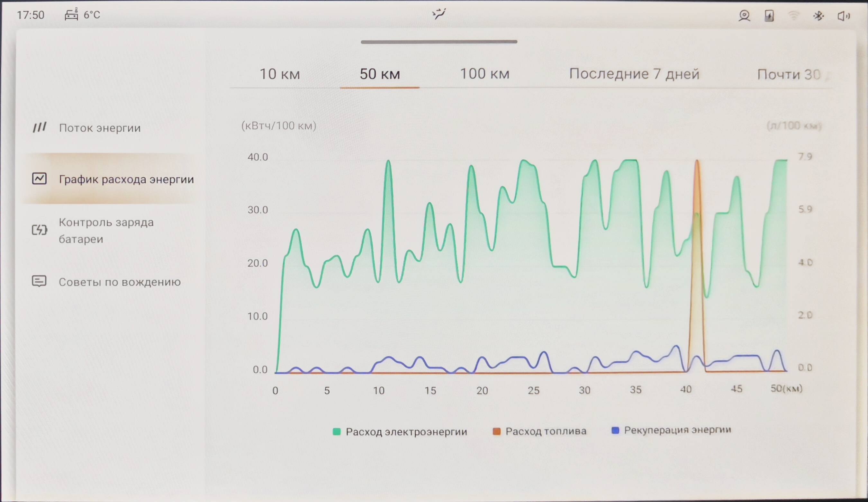Click the Поток энергии bars icon
The width and height of the screenshot is (868, 502).
(x=40, y=127)
